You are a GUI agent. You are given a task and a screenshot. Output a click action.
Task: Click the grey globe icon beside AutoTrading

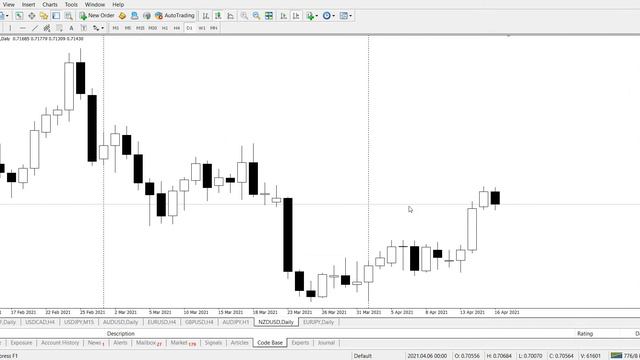coord(147,16)
